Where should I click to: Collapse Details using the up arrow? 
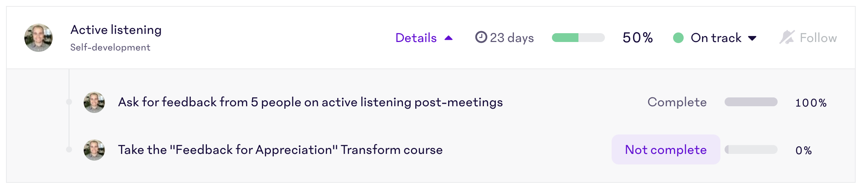pos(448,38)
